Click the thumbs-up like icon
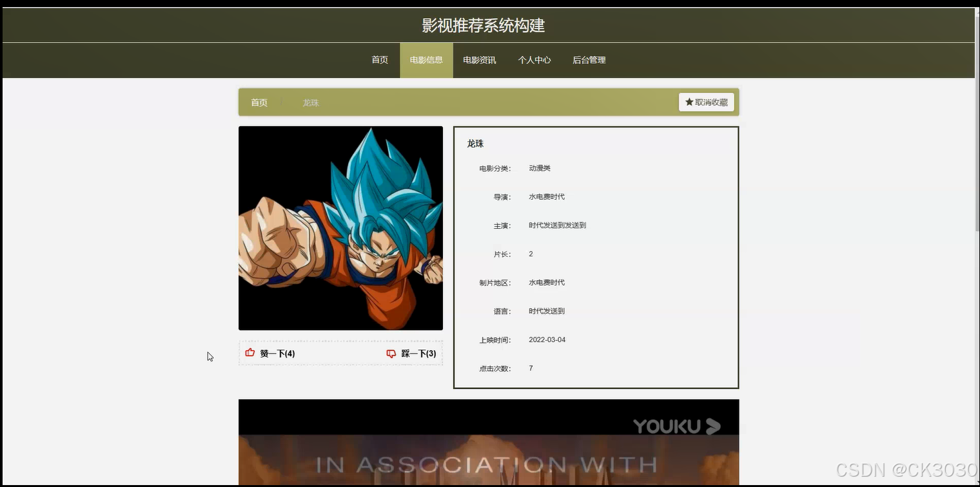980x487 pixels. (250, 352)
